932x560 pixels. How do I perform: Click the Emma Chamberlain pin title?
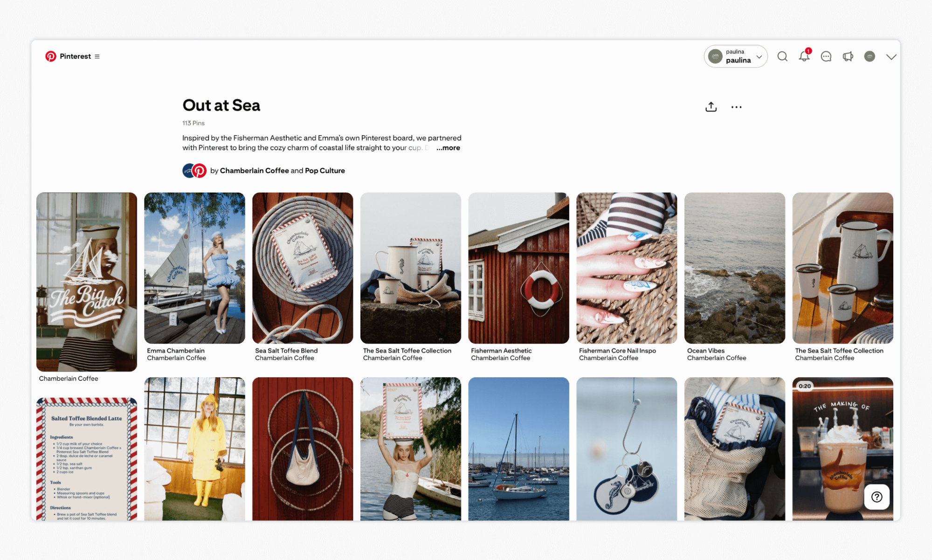tap(176, 351)
